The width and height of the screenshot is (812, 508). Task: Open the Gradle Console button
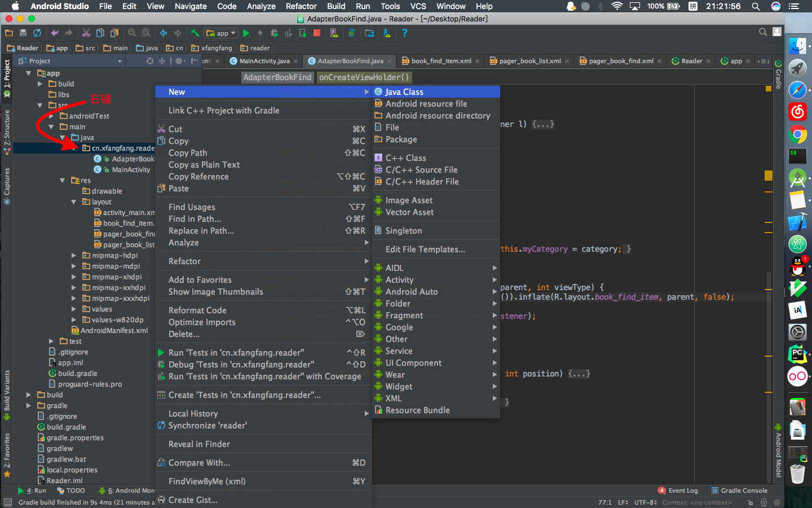pyautogui.click(x=739, y=491)
